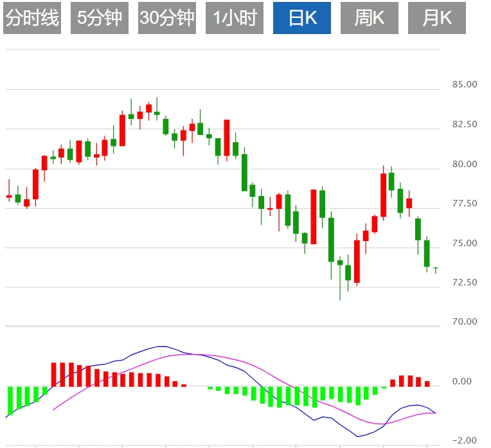Screen dimensions: 491x448
Task: Open the 30分钟 interval tab
Action: (167, 18)
